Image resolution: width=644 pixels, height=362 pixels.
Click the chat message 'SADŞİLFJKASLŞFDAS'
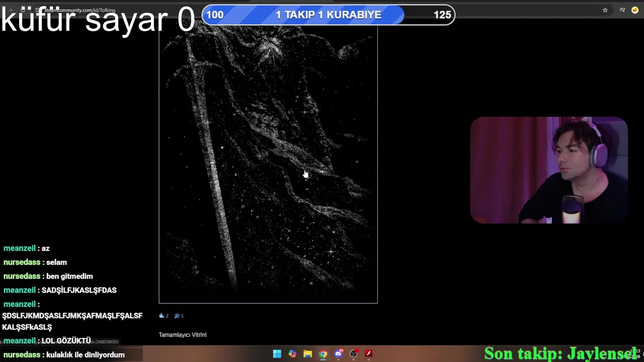pos(79,291)
